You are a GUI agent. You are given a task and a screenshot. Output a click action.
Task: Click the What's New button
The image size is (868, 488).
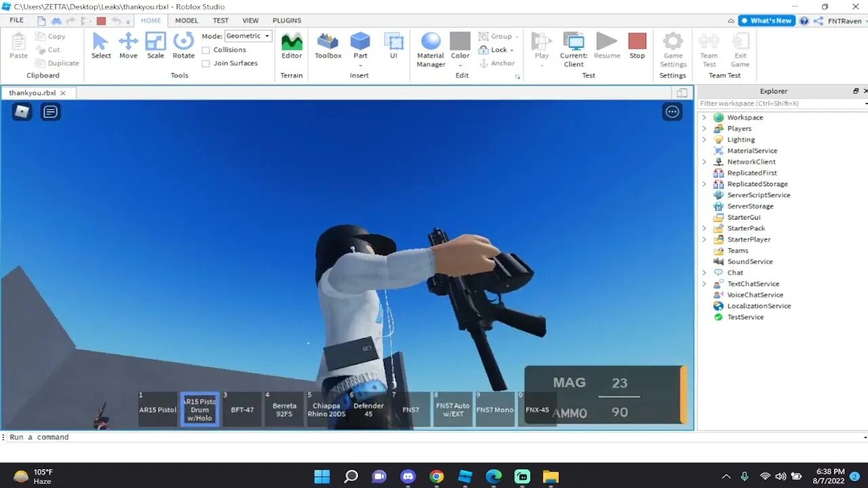pos(766,20)
